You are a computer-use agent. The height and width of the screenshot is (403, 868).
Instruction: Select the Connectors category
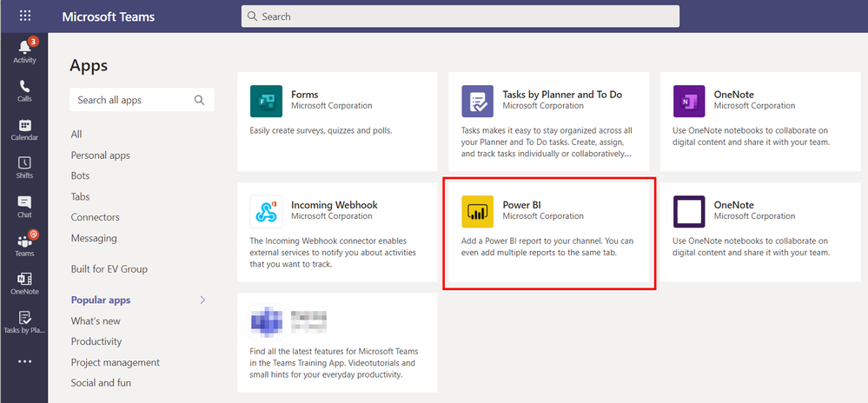pyautogui.click(x=96, y=217)
